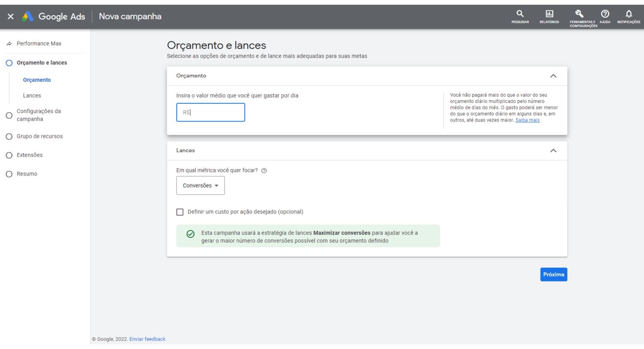Viewport: 644px width, 349px height.
Task: Click the Performance Max sidebar icon
Action: 9,44
